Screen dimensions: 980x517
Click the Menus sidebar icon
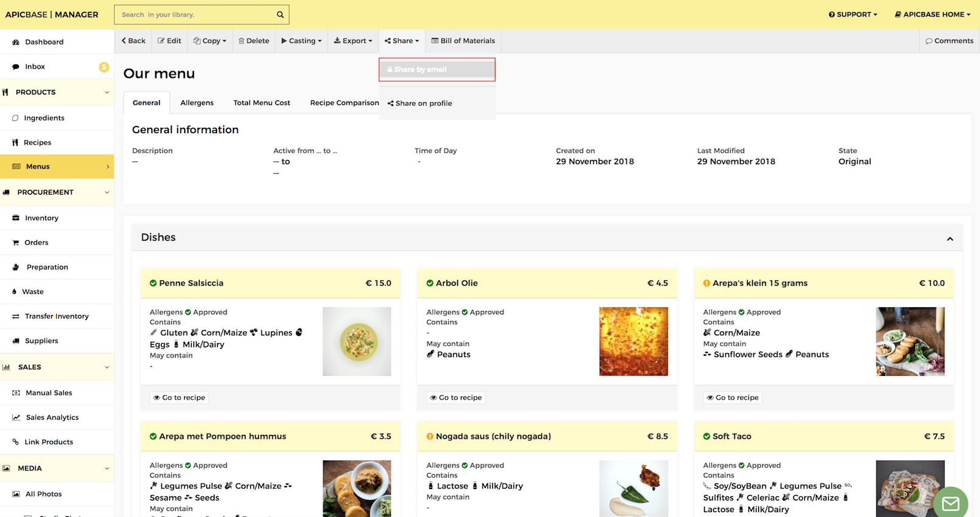coord(16,167)
